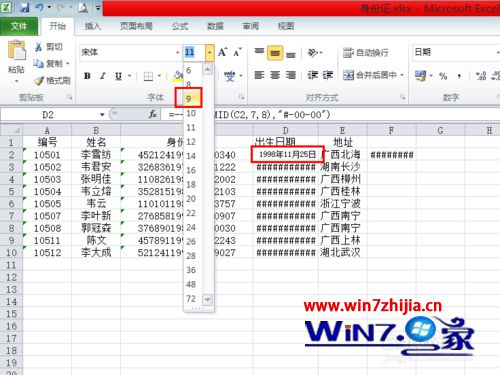Align cell text left
The height and width of the screenshot is (375, 500).
click(x=259, y=75)
